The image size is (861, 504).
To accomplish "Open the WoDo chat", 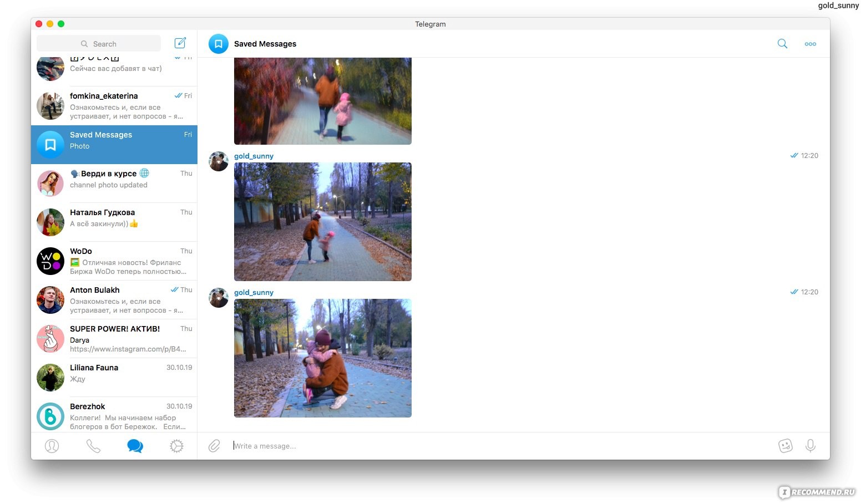I will [114, 261].
